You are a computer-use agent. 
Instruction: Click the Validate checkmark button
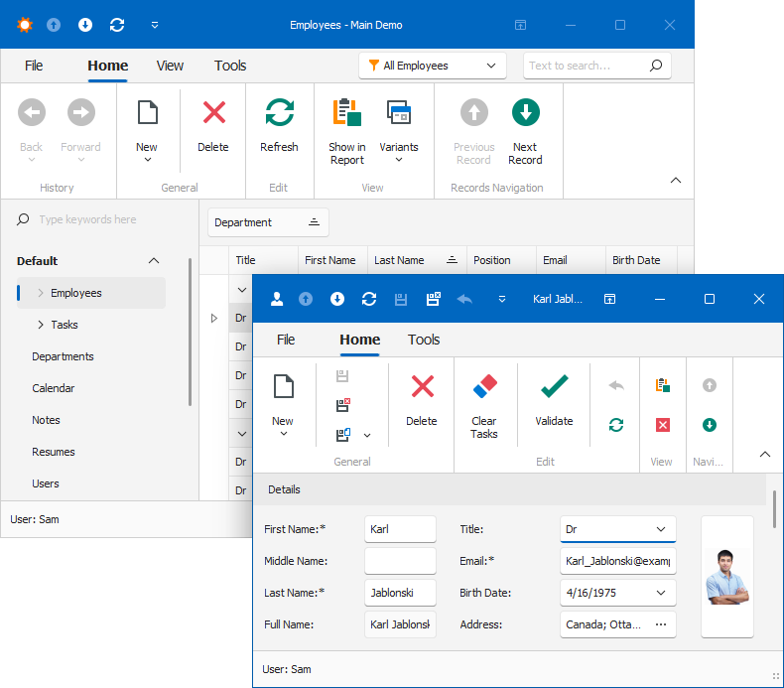[x=554, y=405]
